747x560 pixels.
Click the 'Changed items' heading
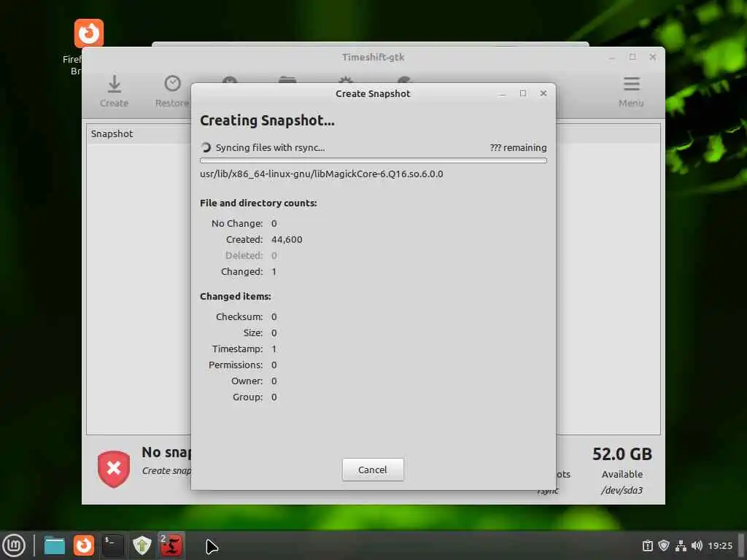pyautogui.click(x=236, y=296)
